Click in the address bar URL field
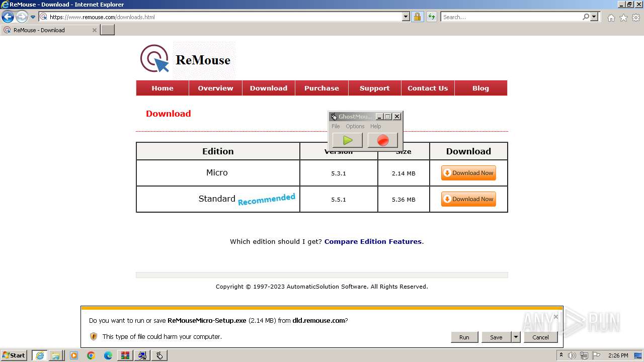The width and height of the screenshot is (644, 362). (x=225, y=17)
